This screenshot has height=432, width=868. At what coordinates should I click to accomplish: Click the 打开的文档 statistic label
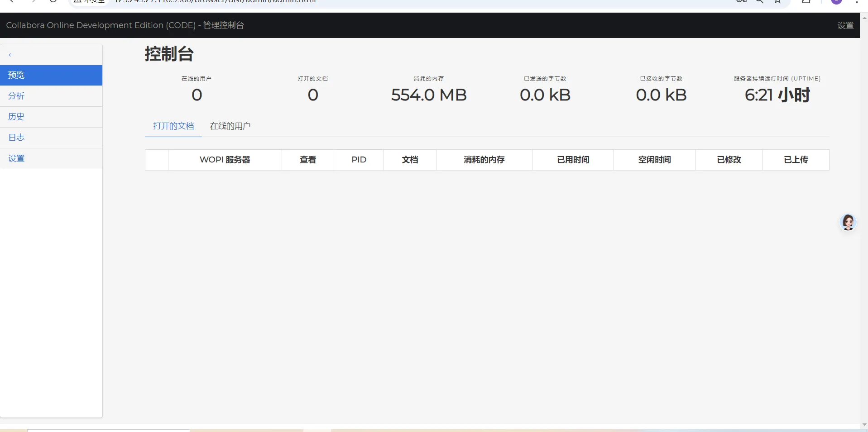313,79
